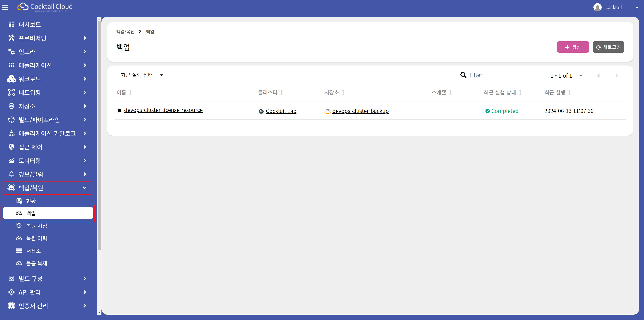Image resolution: width=644 pixels, height=320 pixels.
Task: Open 볼륨 복제 volume clone item
Action: click(x=36, y=263)
